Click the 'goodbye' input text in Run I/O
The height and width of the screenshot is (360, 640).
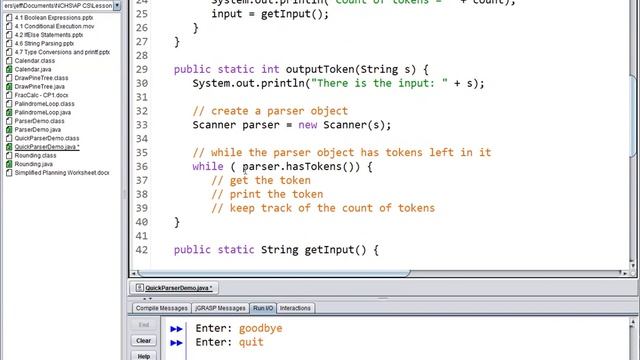260,328
